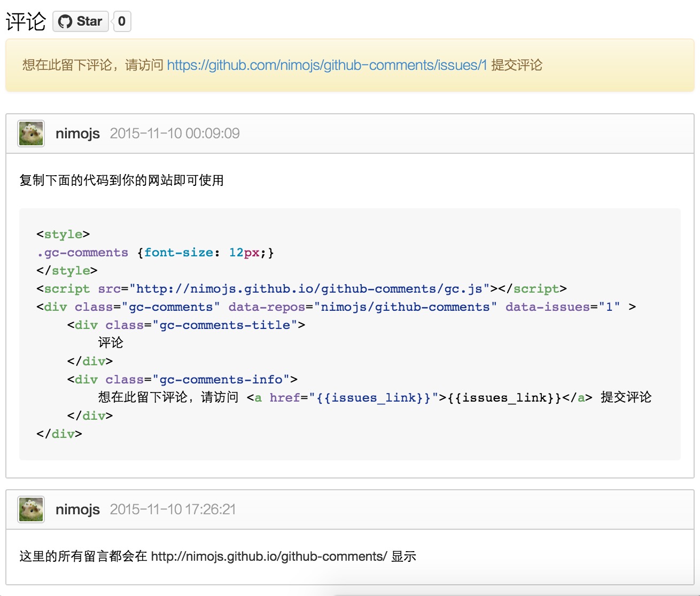Click the href {{issues_link}} value in code
Image resolution: width=700 pixels, height=596 pixels.
(373, 398)
